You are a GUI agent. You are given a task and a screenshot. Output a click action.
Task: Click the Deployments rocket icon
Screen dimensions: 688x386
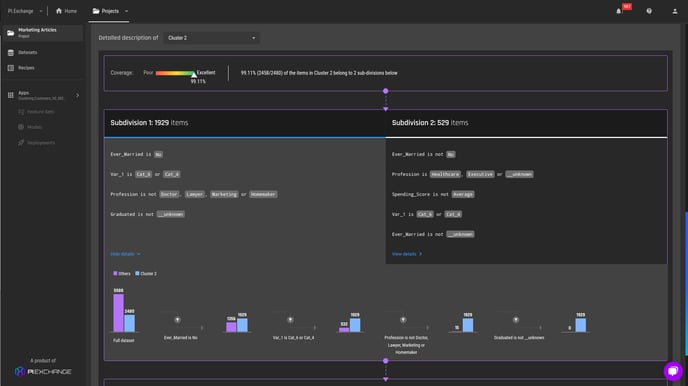pos(21,143)
